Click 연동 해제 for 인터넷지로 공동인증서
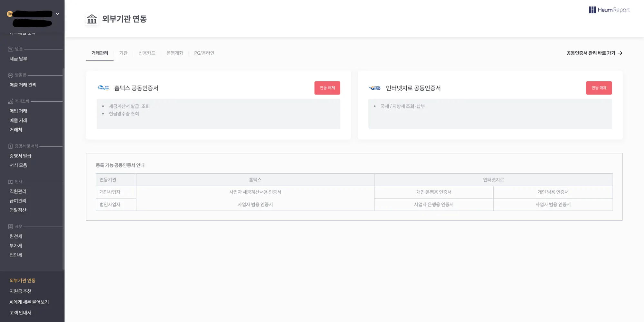The image size is (644, 322). pos(599,88)
